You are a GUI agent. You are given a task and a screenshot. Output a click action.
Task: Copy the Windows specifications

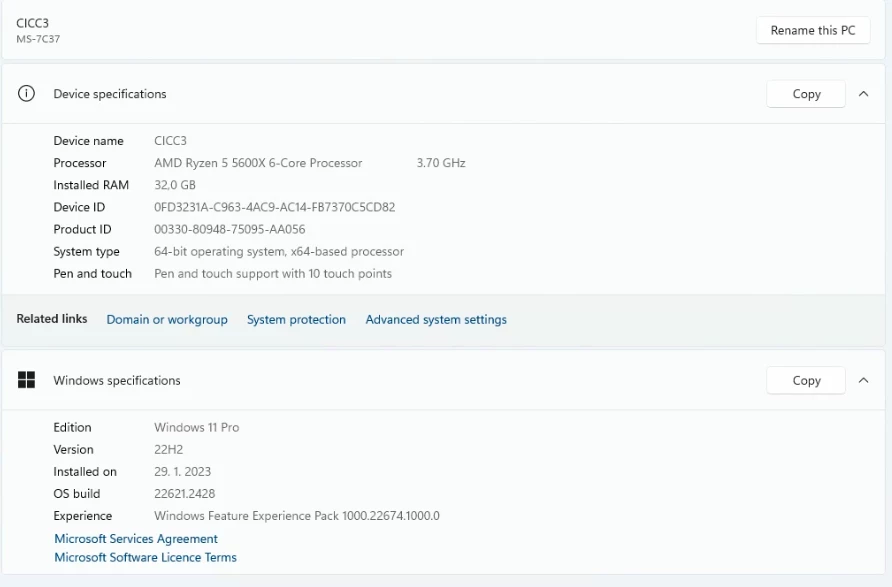click(806, 381)
